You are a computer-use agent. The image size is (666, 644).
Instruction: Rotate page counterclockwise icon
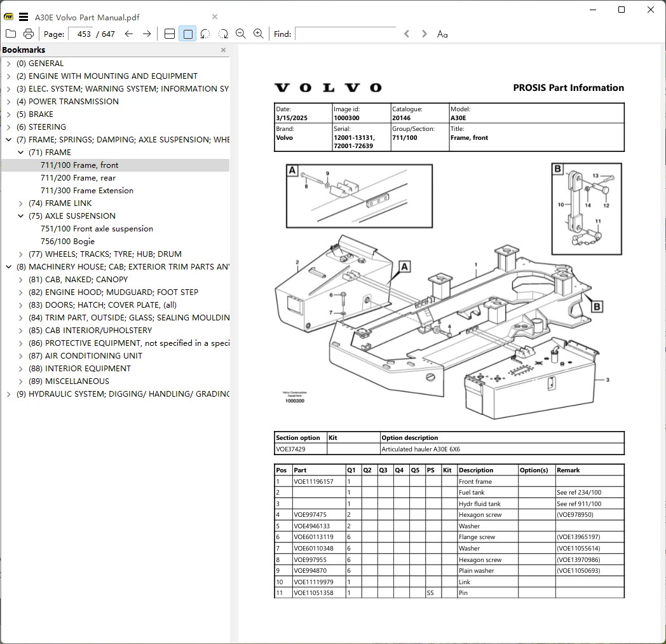point(205,34)
